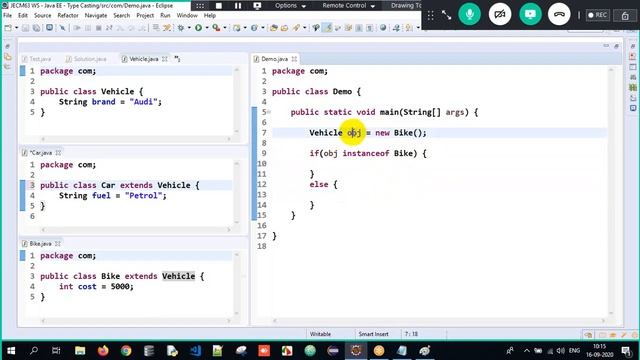This screenshot has height=360, width=640.
Task: Open the Remote Control dropdown
Action: pos(349,6)
